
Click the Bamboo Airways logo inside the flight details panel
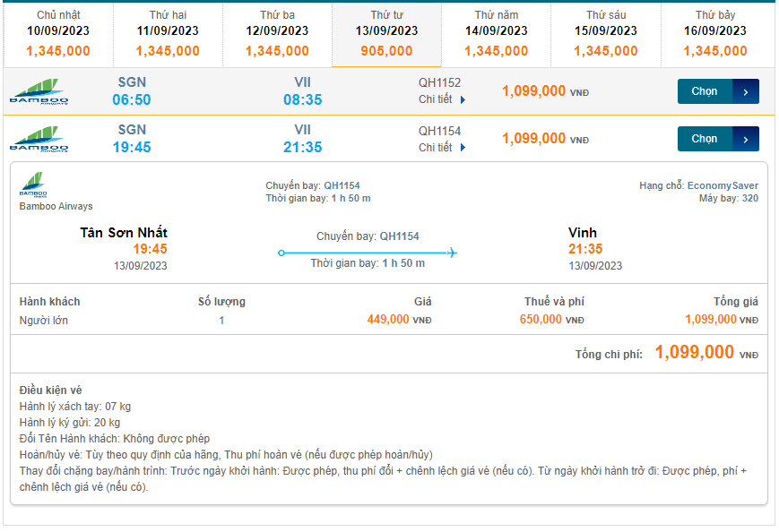coord(32,185)
